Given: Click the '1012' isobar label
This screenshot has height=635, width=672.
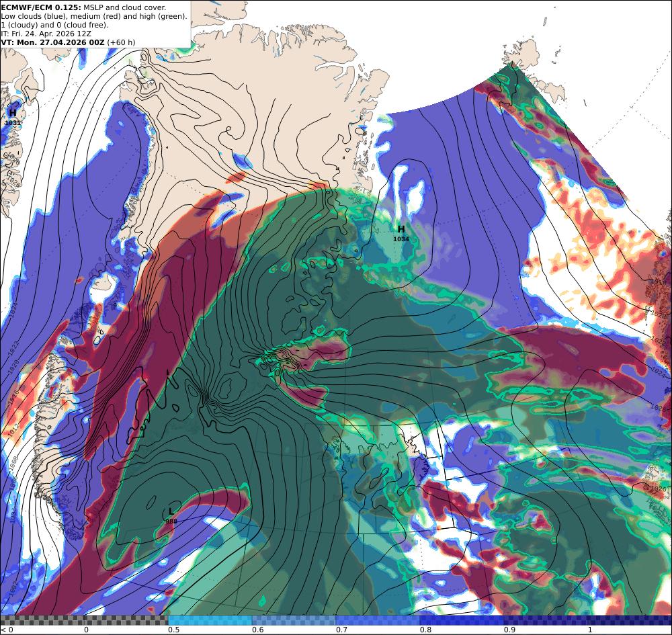Looking at the screenshot, I should click(14, 430).
